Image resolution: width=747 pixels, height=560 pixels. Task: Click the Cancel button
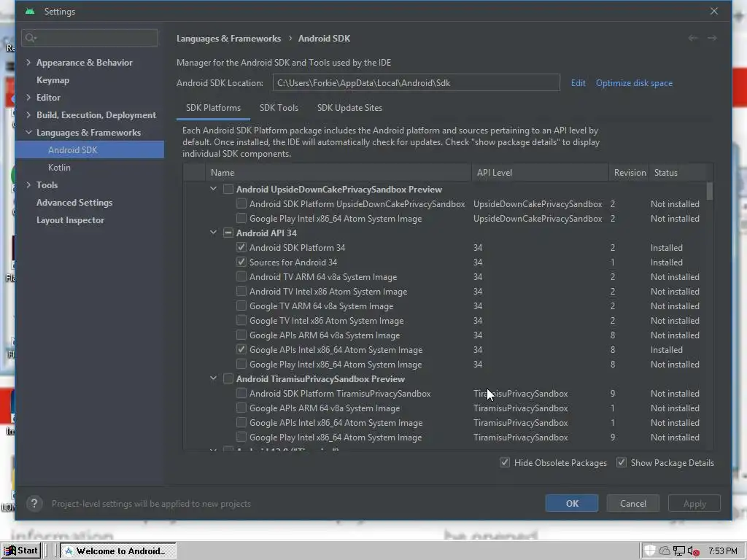632,503
